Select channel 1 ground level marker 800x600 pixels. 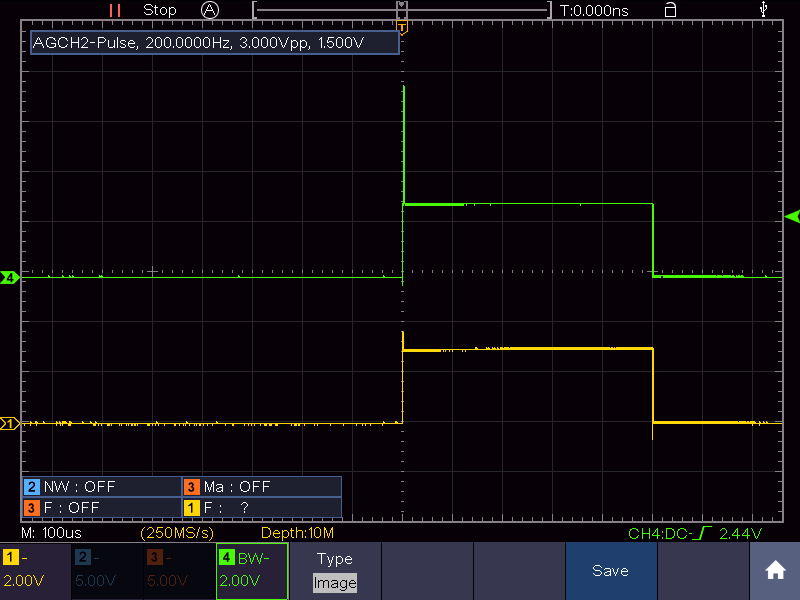pyautogui.click(x=10, y=423)
